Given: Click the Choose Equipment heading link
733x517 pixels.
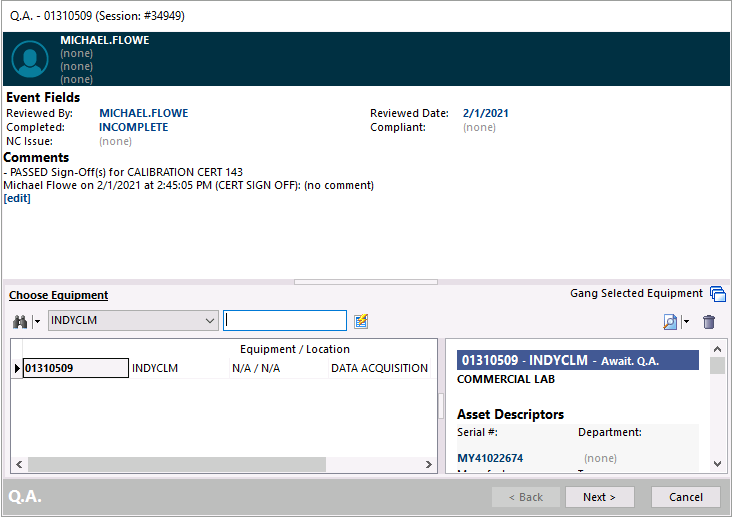Looking at the screenshot, I should coord(58,295).
